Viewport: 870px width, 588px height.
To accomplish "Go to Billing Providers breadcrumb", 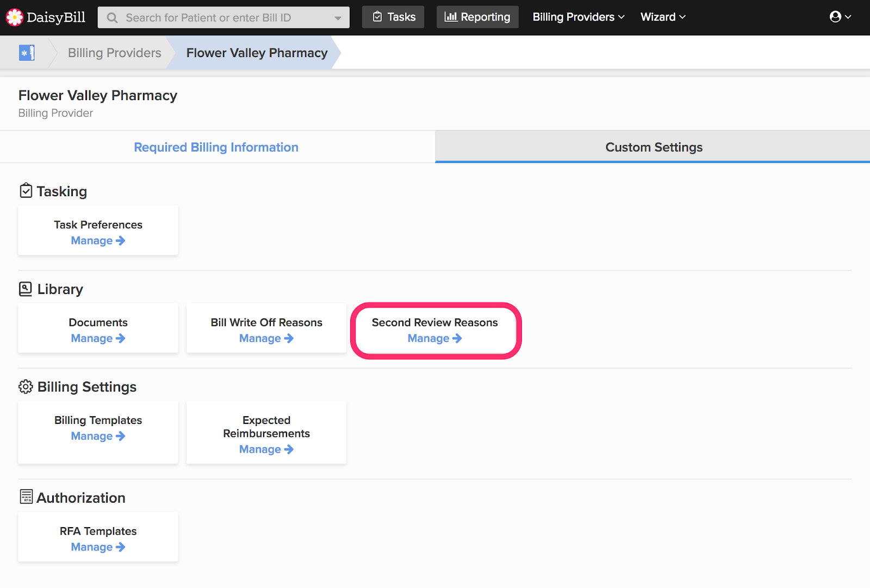I will coord(114,53).
